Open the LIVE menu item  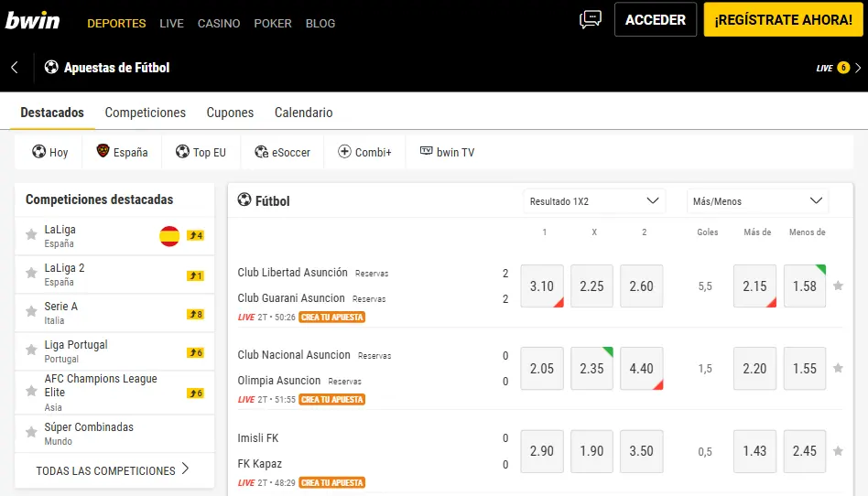[x=171, y=23]
